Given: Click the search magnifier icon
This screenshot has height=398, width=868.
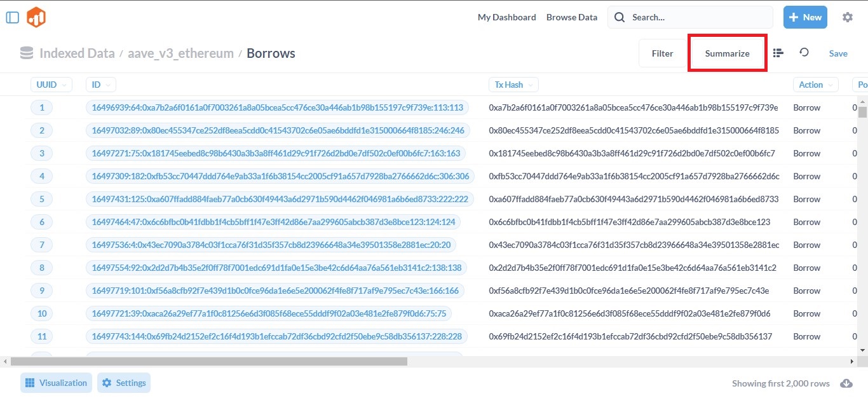Looking at the screenshot, I should (620, 17).
